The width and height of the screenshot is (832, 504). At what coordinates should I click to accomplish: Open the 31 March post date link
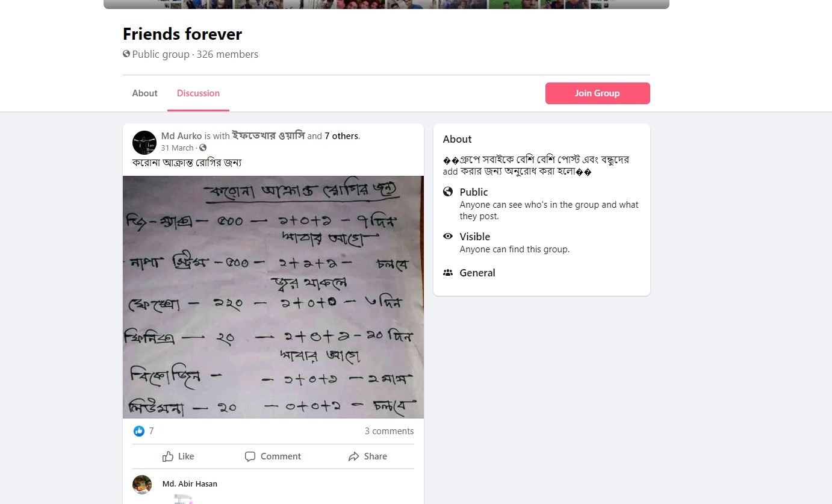coord(178,148)
